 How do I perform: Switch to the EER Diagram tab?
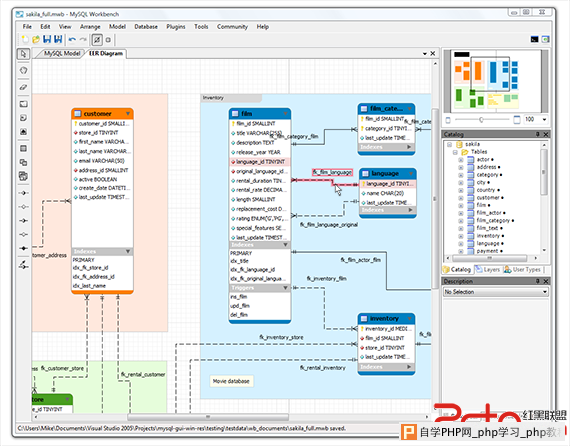pyautogui.click(x=106, y=53)
